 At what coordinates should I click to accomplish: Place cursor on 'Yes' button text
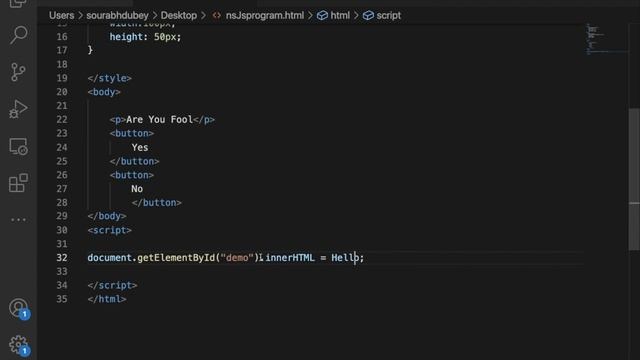(x=140, y=147)
